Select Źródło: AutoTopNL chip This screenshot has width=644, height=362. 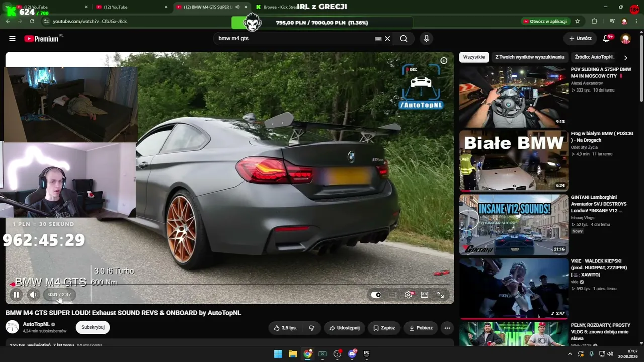[x=594, y=57]
